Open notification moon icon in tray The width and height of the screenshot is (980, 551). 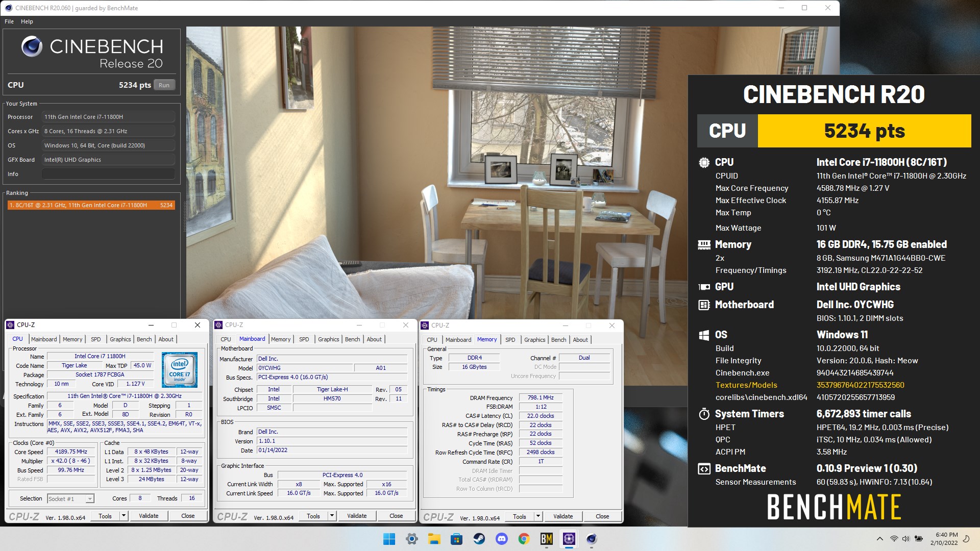pos(966,539)
